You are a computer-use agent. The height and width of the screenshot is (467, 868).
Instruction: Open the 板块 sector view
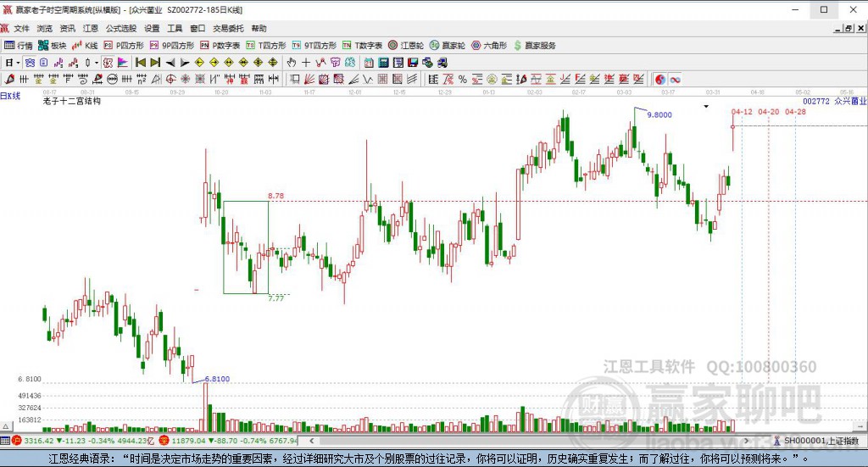point(52,46)
